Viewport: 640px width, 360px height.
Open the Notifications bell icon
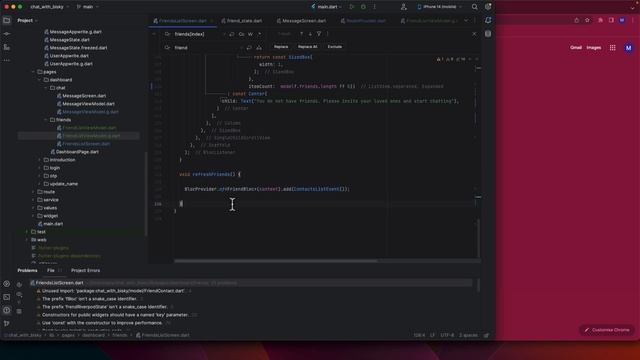(488, 20)
